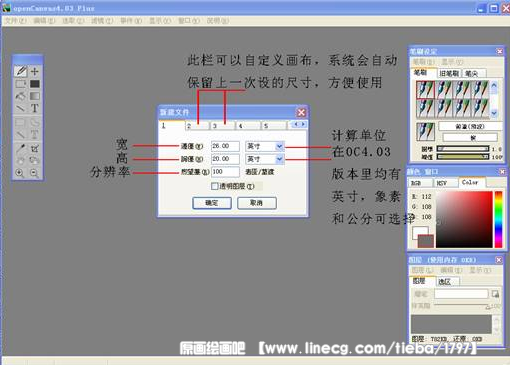
Task: Expand brush preset list down arrow
Action: pos(494,113)
